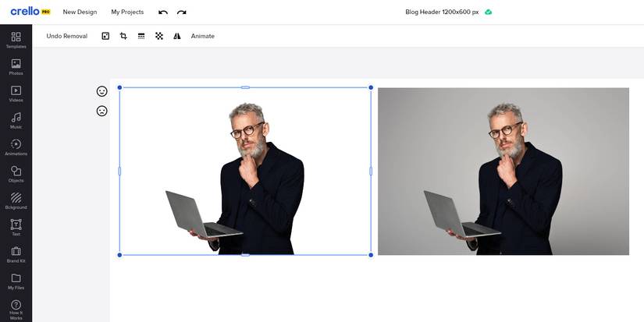The height and width of the screenshot is (322, 644).
Task: Select the crop tool icon
Action: pyautogui.click(x=123, y=36)
